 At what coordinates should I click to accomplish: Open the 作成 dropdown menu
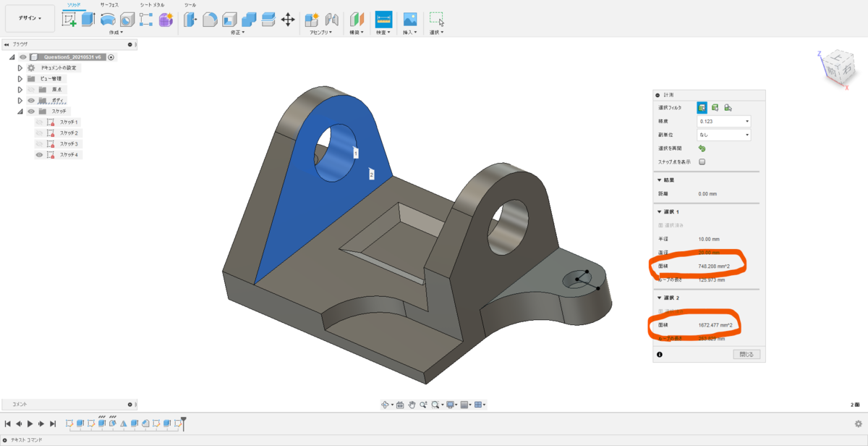click(116, 33)
